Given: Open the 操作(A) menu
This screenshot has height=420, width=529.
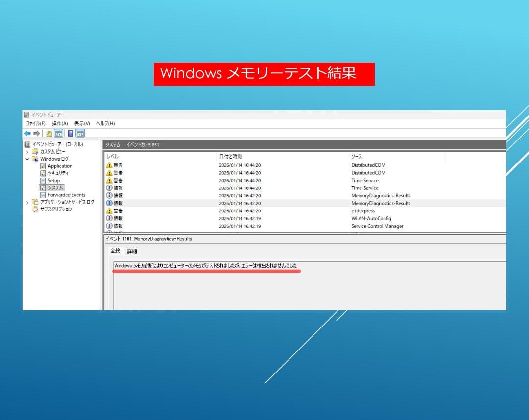Looking at the screenshot, I should coord(59,123).
